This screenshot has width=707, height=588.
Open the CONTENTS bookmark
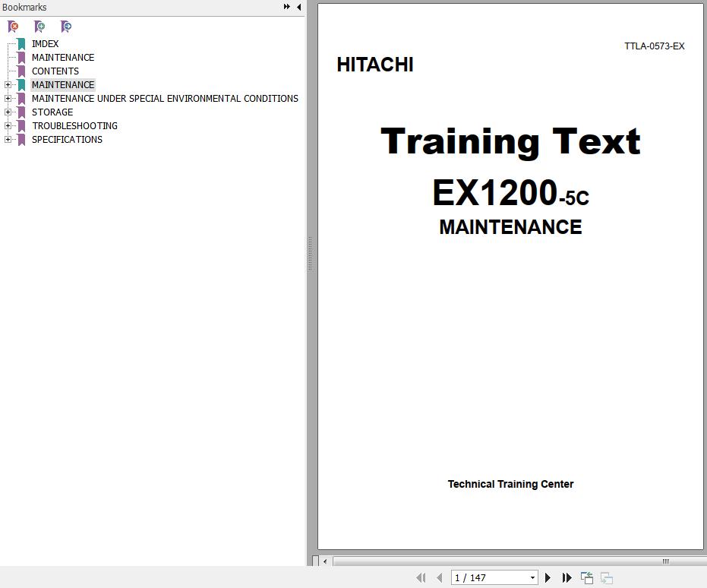coord(55,71)
